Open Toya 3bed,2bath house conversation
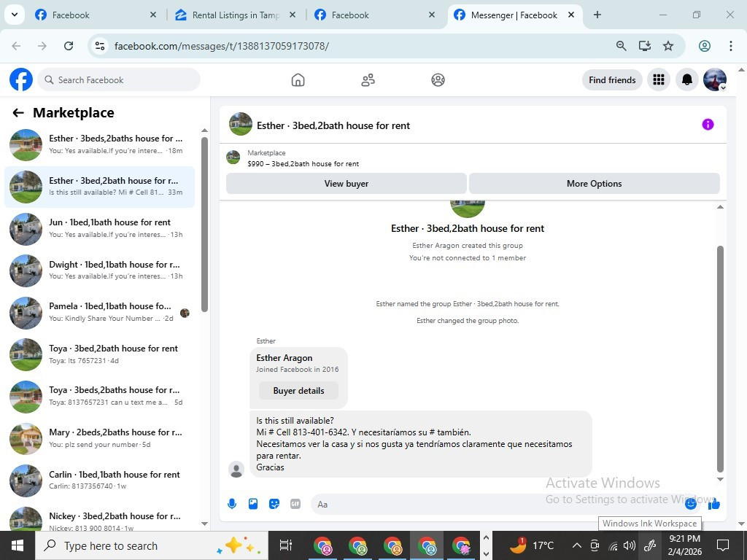 tap(99, 354)
